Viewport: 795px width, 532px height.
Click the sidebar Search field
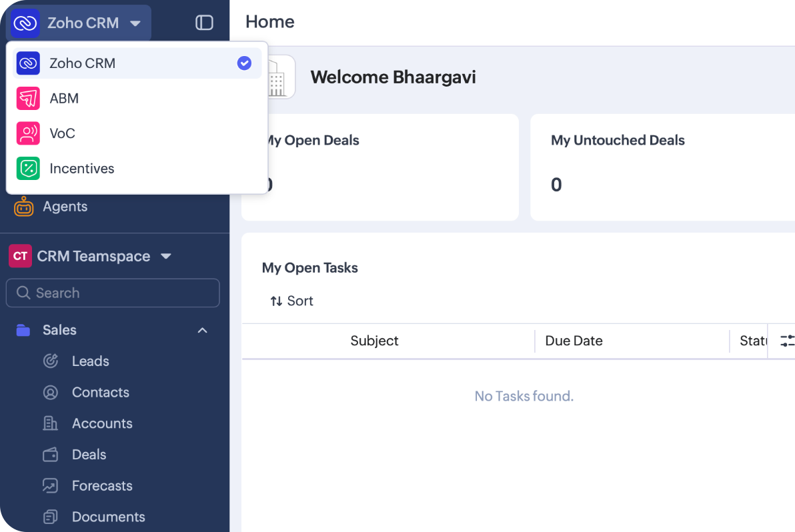coord(113,293)
